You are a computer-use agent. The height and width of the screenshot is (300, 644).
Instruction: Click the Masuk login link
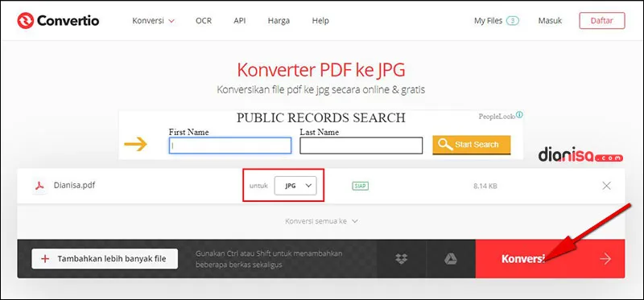(550, 21)
